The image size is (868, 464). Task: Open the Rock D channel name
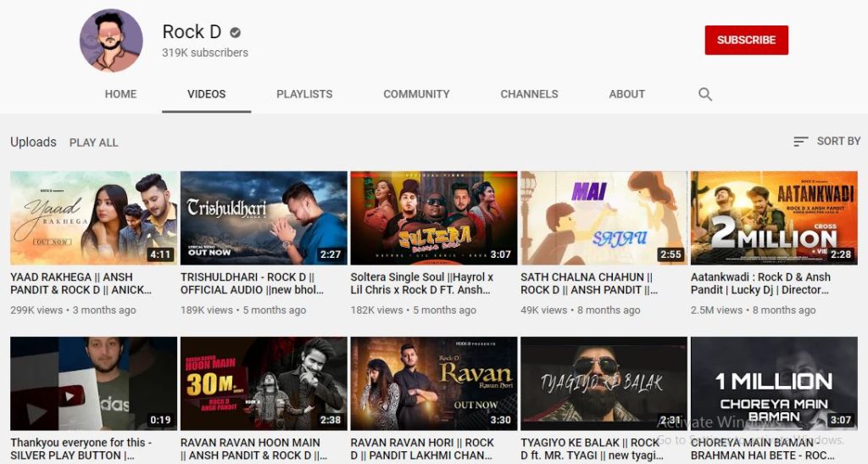pos(192,32)
